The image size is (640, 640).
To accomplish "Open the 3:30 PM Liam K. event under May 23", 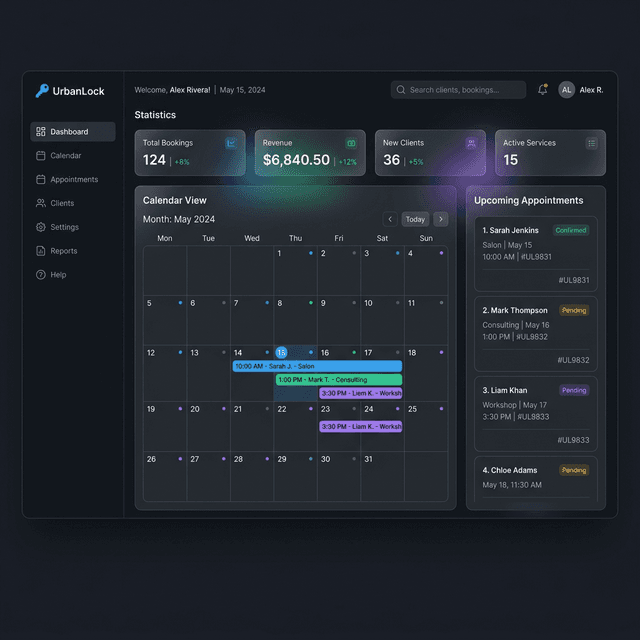I will [x=360, y=427].
